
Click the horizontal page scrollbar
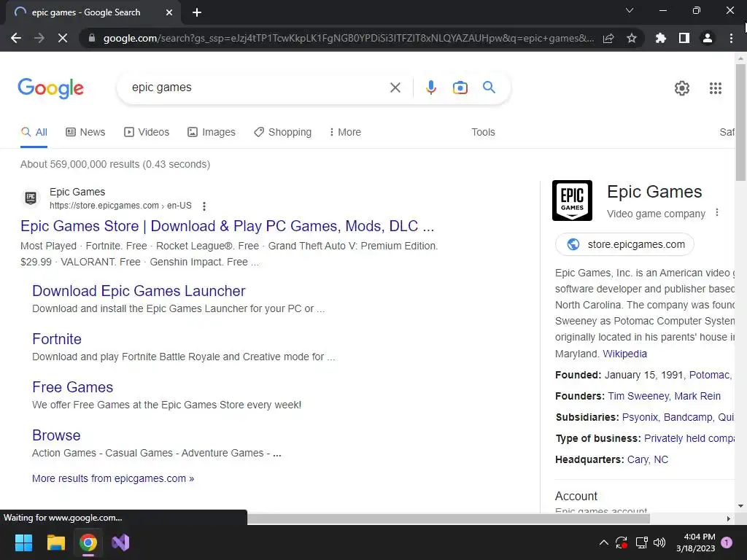pos(449,518)
